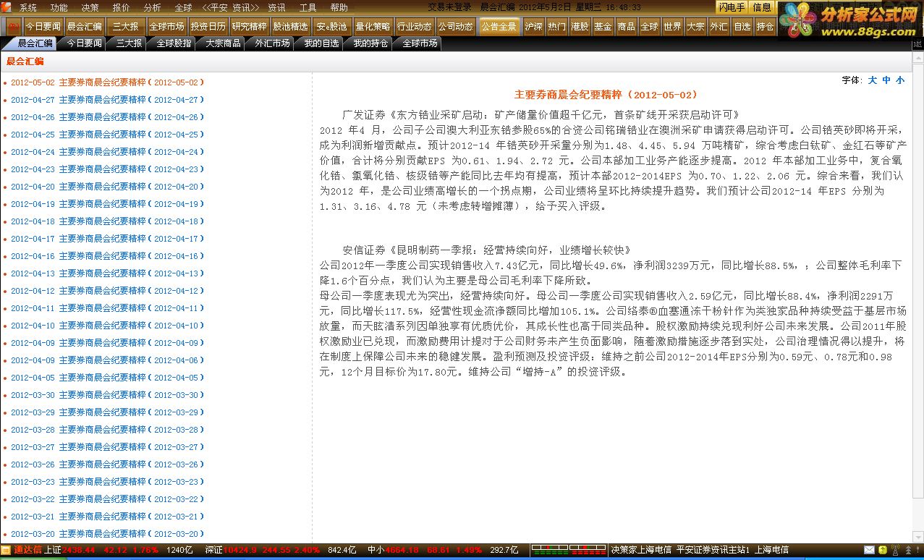Select 沪深 in the toolbar
The width and height of the screenshot is (924, 560).
(533, 27)
